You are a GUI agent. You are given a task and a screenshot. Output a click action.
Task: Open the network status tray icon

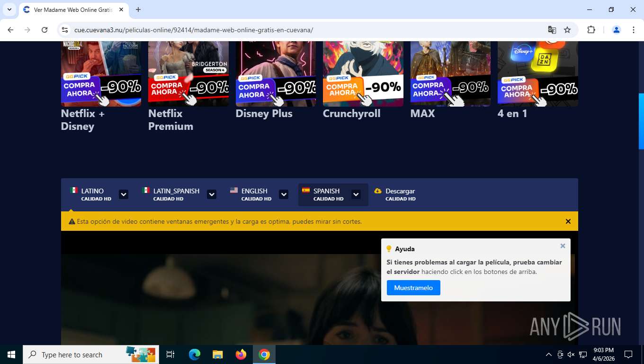coord(583,355)
